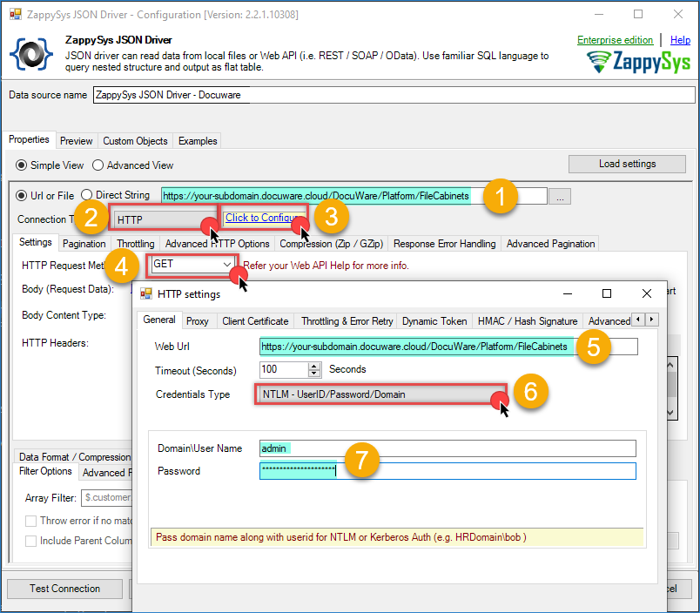The width and height of the screenshot is (700, 613).
Task: Click the Load settings button
Action: coord(627,164)
